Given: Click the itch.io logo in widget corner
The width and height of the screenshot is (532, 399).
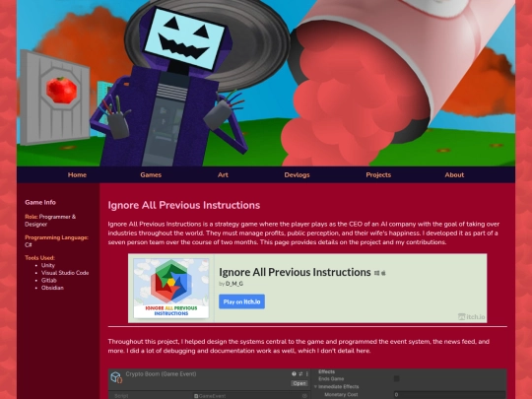Looking at the screenshot, I should pyautogui.click(x=471, y=317).
